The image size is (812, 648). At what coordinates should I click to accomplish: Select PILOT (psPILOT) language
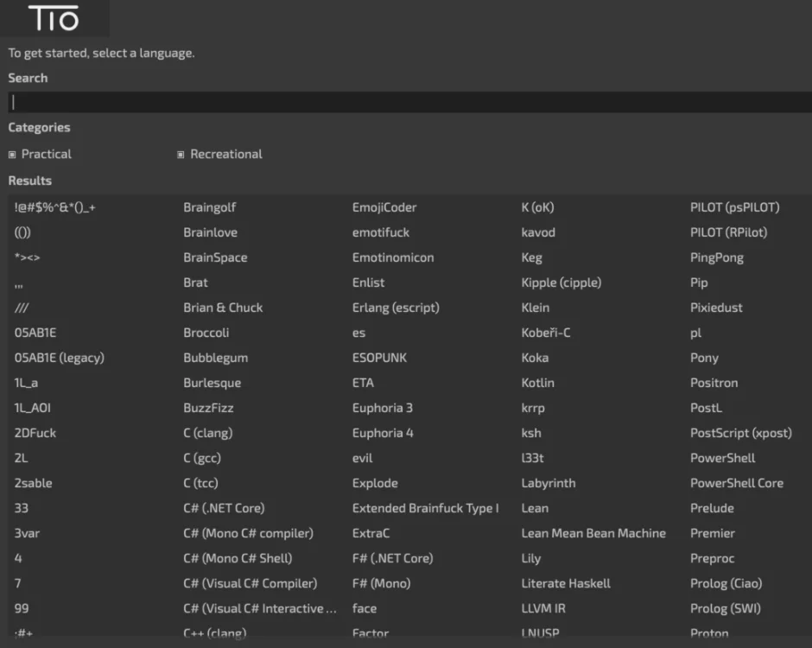[734, 207]
